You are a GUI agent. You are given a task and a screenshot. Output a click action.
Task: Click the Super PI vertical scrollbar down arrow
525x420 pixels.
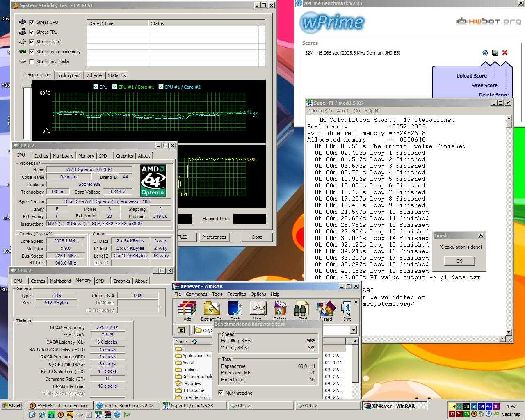coord(509,332)
